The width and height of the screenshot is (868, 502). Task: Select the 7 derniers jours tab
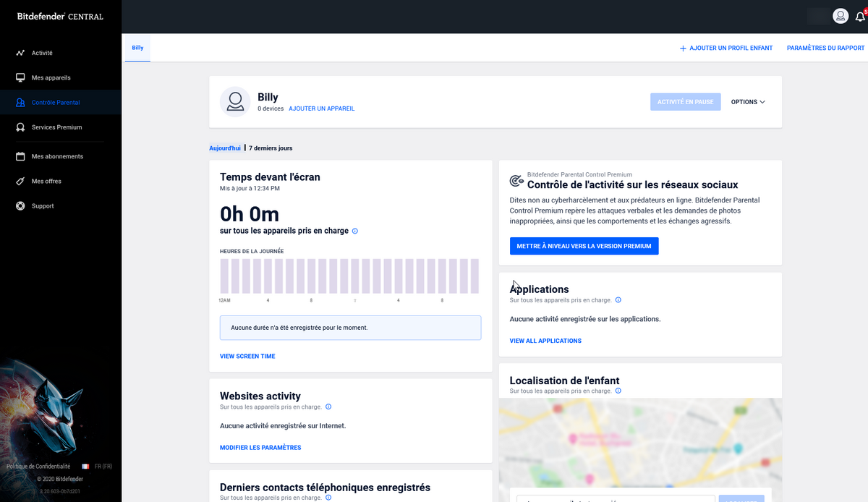271,148
